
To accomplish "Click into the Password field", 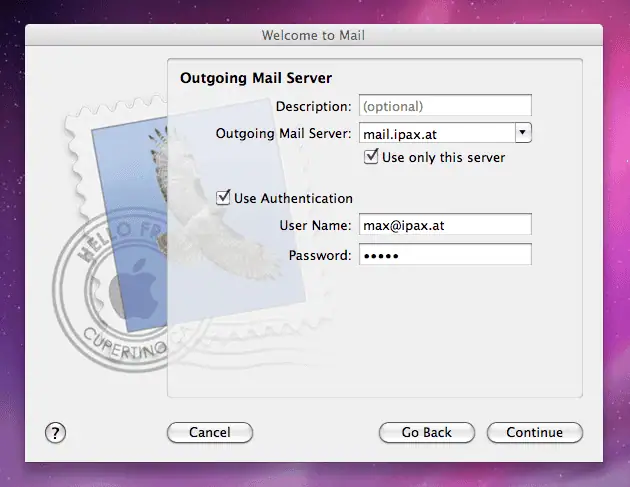I will click(x=443, y=255).
